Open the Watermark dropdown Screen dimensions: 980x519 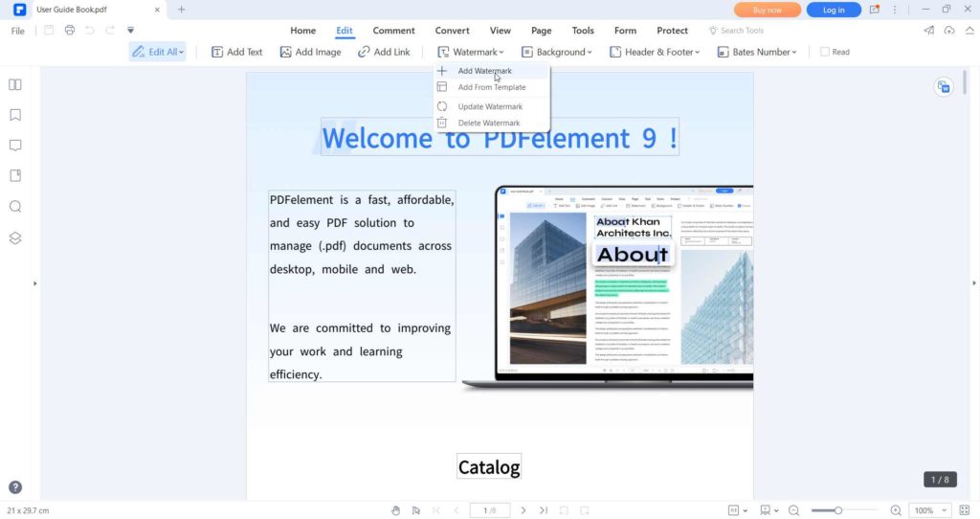point(470,52)
